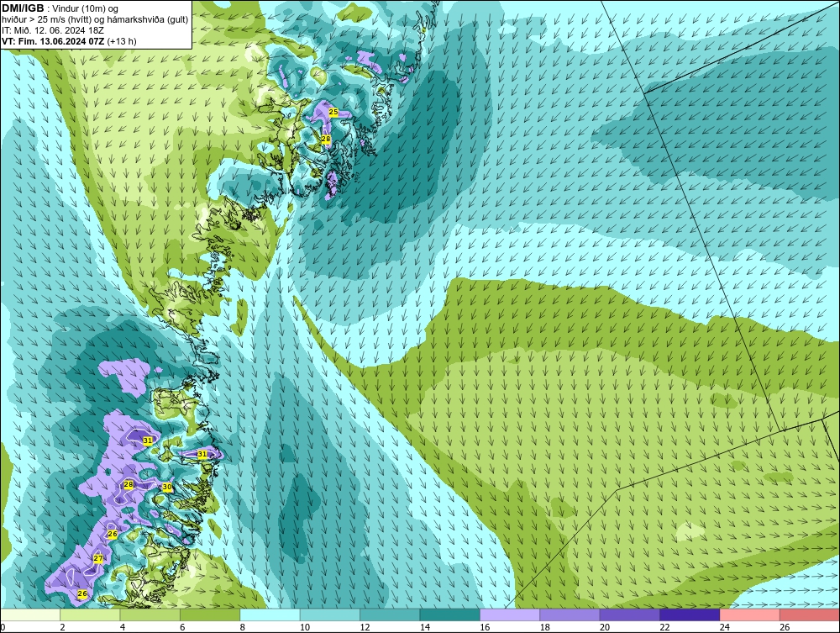Click the '16' value on the wind scale
This screenshot has width=840, height=633.
click(x=485, y=627)
